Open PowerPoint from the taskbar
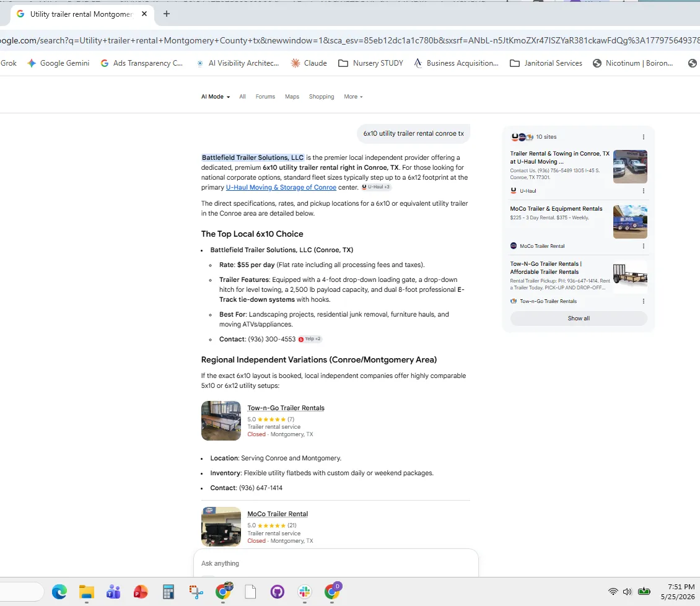700x606 pixels. click(141, 592)
